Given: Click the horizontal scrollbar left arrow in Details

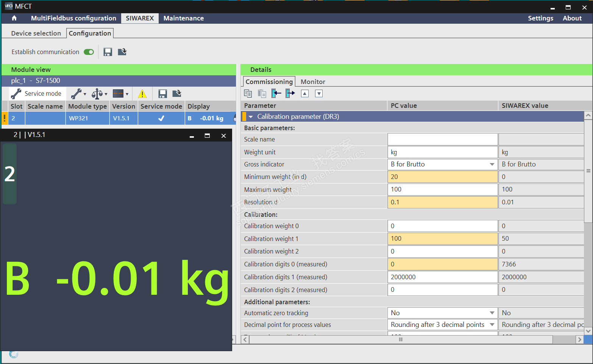Looking at the screenshot, I should pyautogui.click(x=245, y=339).
